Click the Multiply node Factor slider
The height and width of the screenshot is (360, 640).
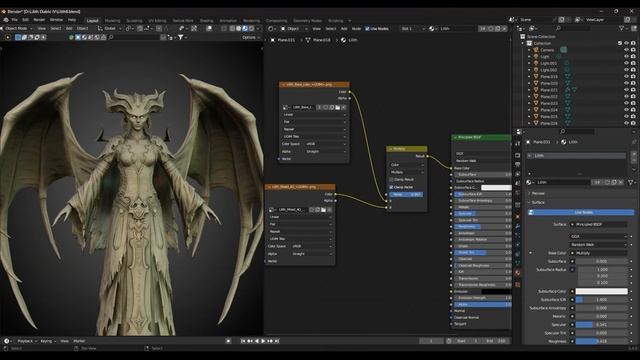pos(406,195)
